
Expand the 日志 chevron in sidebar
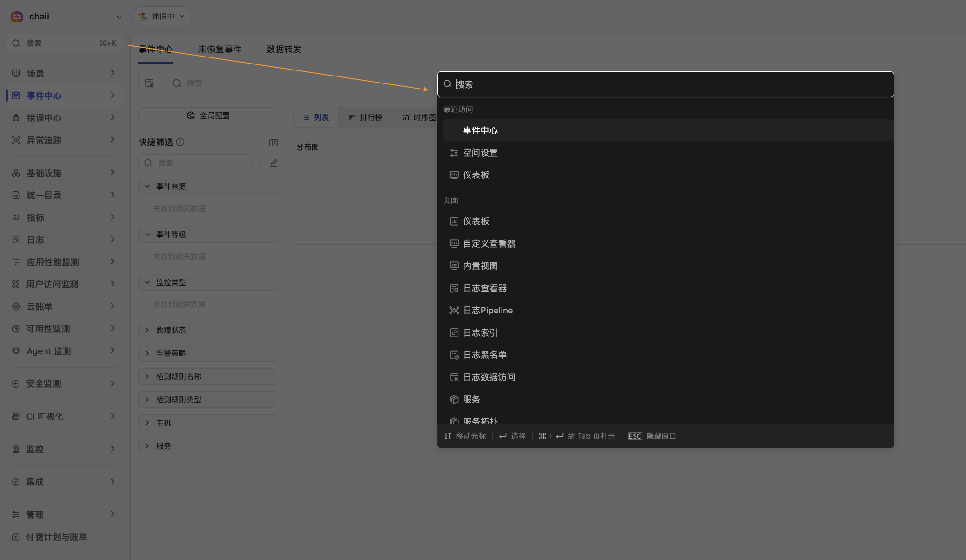point(113,239)
